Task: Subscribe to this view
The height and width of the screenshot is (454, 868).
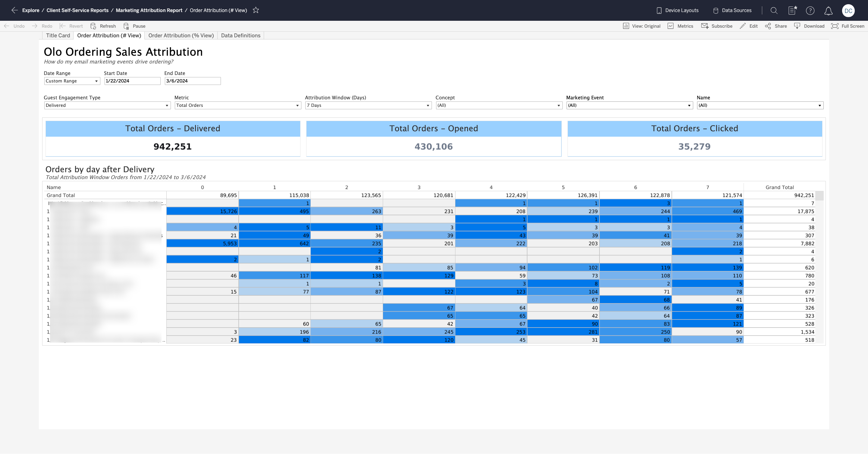Action: click(717, 26)
